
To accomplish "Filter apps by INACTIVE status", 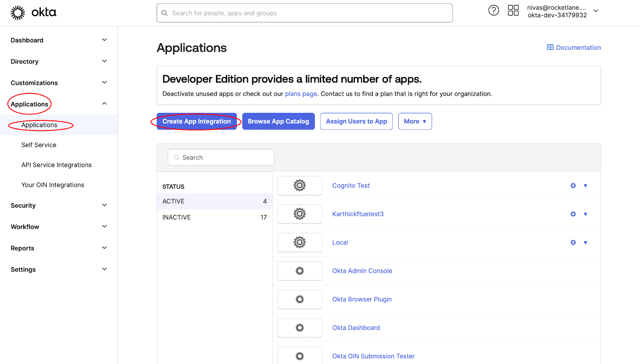I will pos(214,217).
